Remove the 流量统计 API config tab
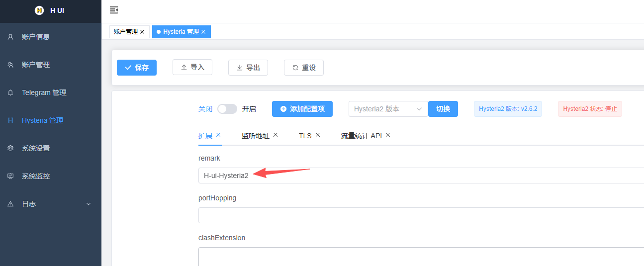Screen dimensions: 644x266 [388, 135]
